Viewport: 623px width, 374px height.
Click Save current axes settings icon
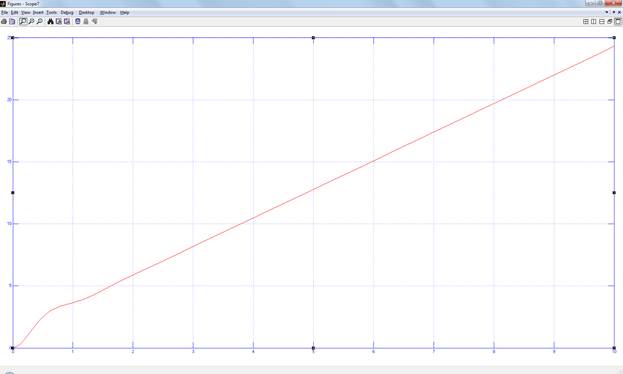59,21
